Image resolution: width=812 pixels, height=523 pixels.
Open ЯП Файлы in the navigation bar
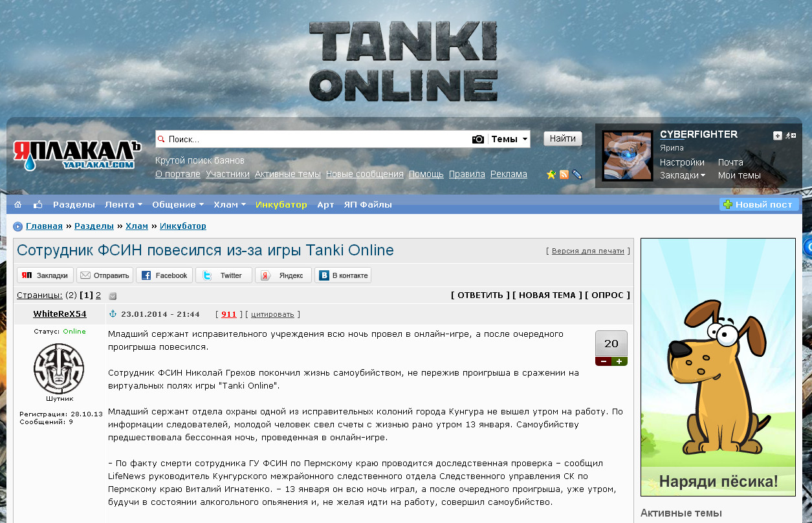pos(368,204)
